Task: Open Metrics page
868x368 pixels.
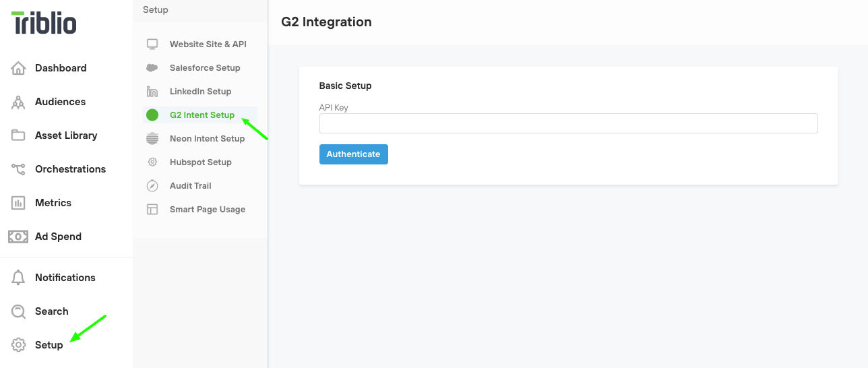Action: click(x=53, y=203)
